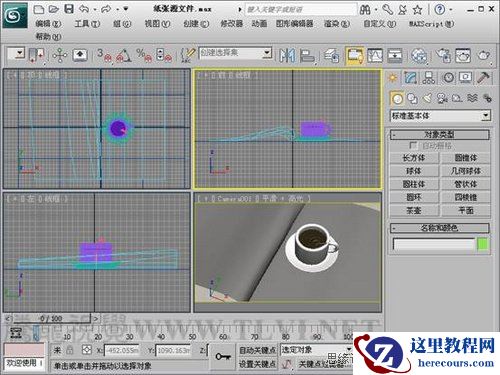The width and height of the screenshot is (500, 375).
Task: Open the 编辑(E) menu
Action: click(49, 24)
